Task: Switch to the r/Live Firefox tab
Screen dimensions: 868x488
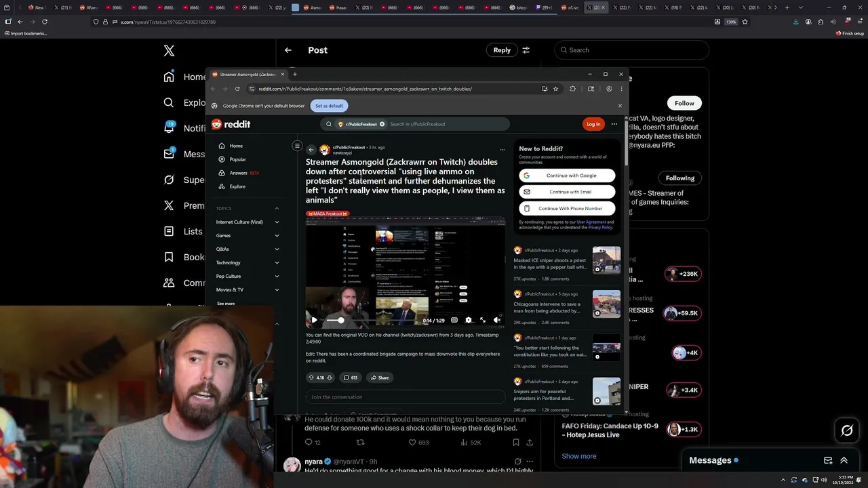Action: coord(570,7)
